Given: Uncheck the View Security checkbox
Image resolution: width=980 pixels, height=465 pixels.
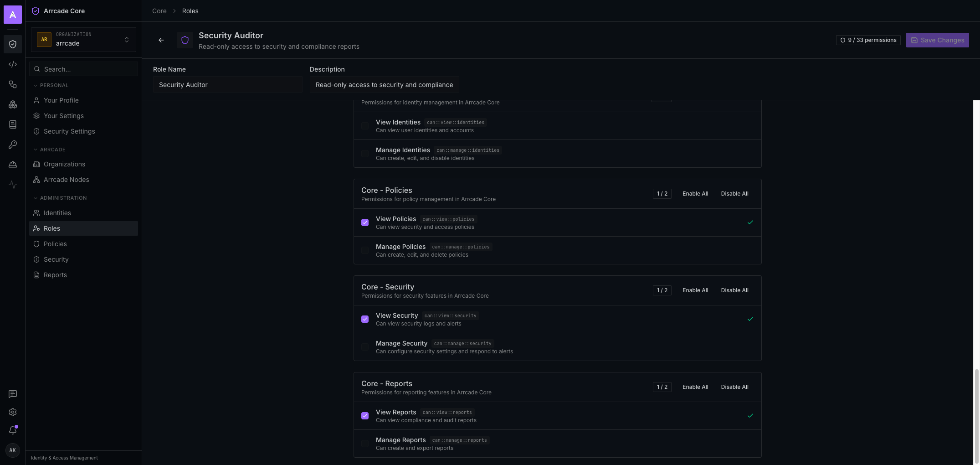Looking at the screenshot, I should 365,319.
